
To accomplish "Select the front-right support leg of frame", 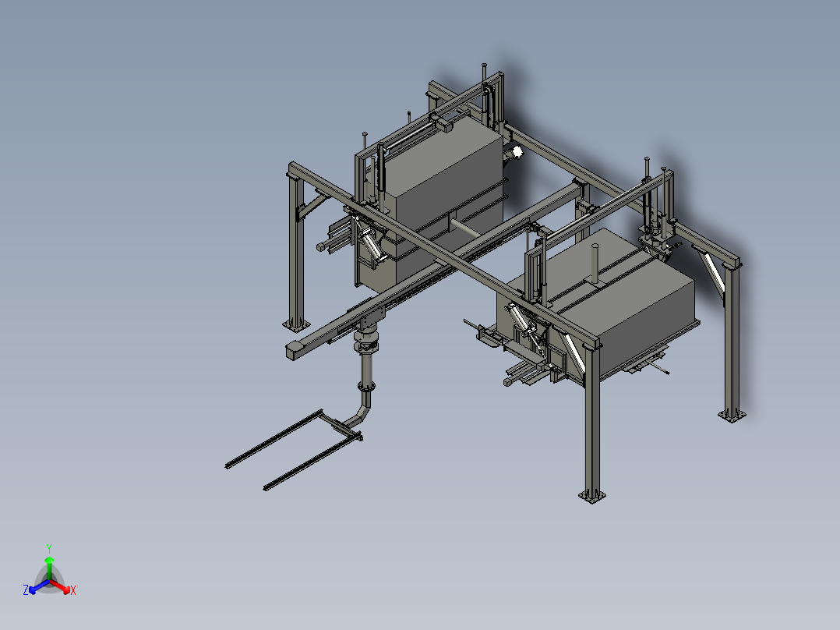I will 591,423.
